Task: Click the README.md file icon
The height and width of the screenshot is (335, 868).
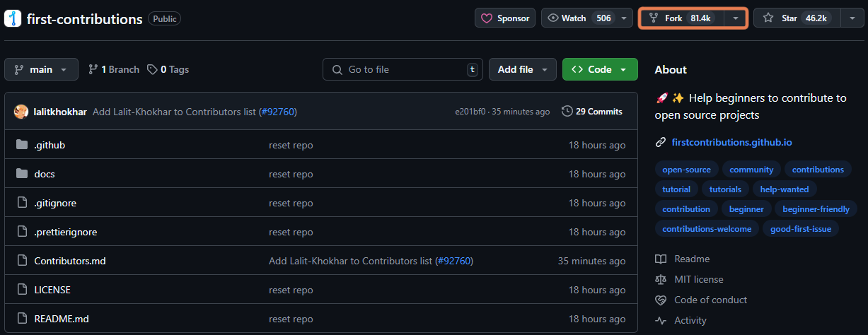Action: point(22,319)
